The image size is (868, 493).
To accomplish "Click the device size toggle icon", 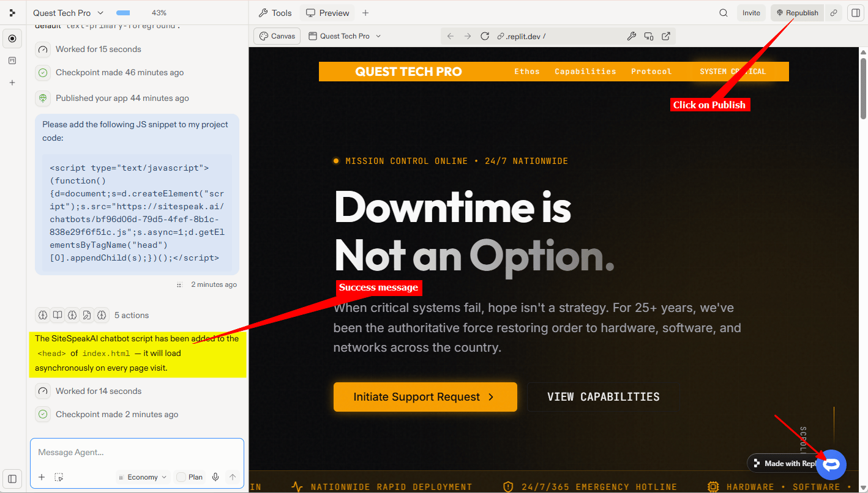I will (x=649, y=36).
